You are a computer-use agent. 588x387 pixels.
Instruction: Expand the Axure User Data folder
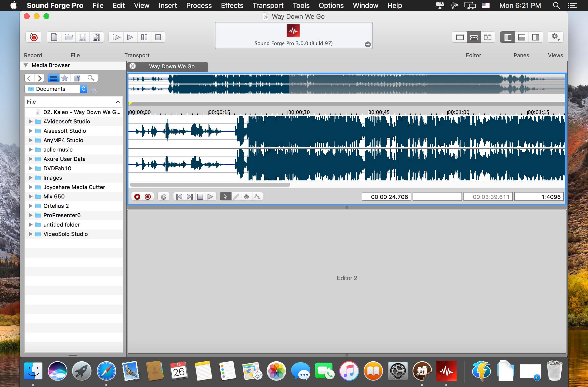pyautogui.click(x=30, y=159)
